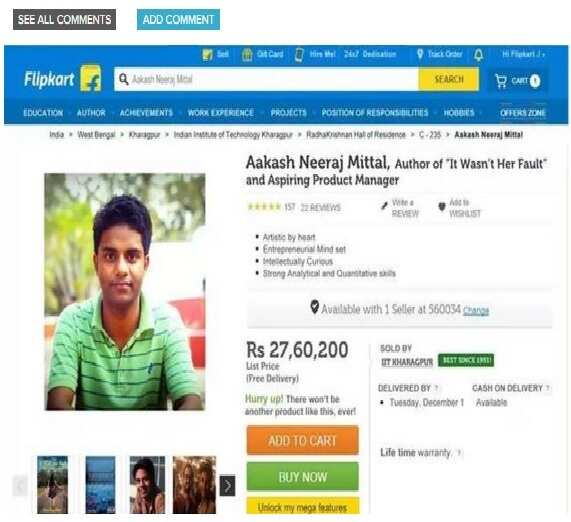
Task: Expand the Hi Flipkart account dropdown
Action: [523, 54]
